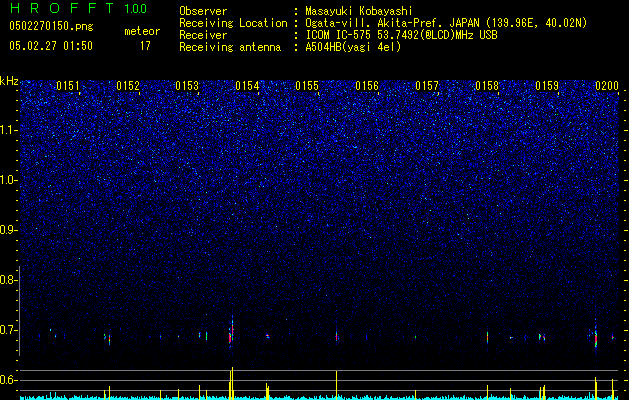Click the 0151 time marker
629x400 pixels.
(68, 86)
